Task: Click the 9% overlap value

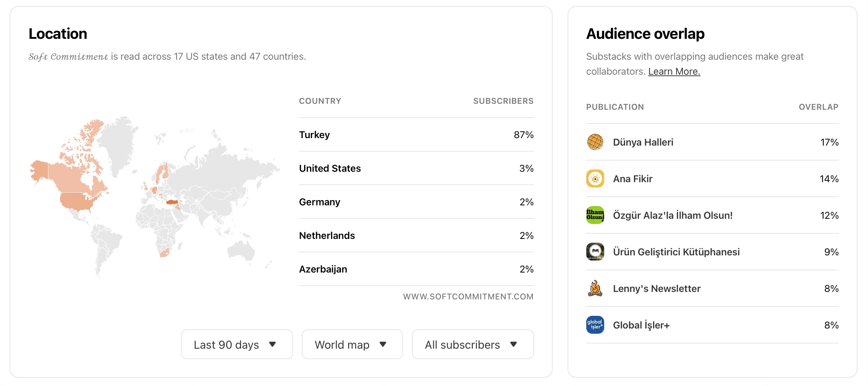Action: 831,252
